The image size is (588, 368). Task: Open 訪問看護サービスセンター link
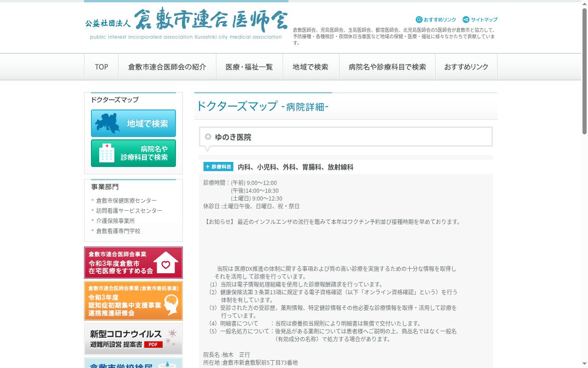coord(129,211)
